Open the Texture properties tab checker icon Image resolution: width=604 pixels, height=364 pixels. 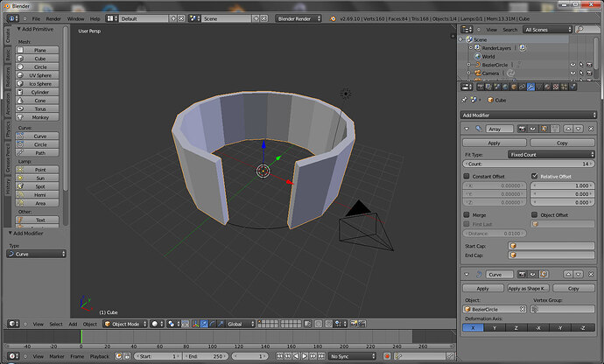tap(556, 87)
